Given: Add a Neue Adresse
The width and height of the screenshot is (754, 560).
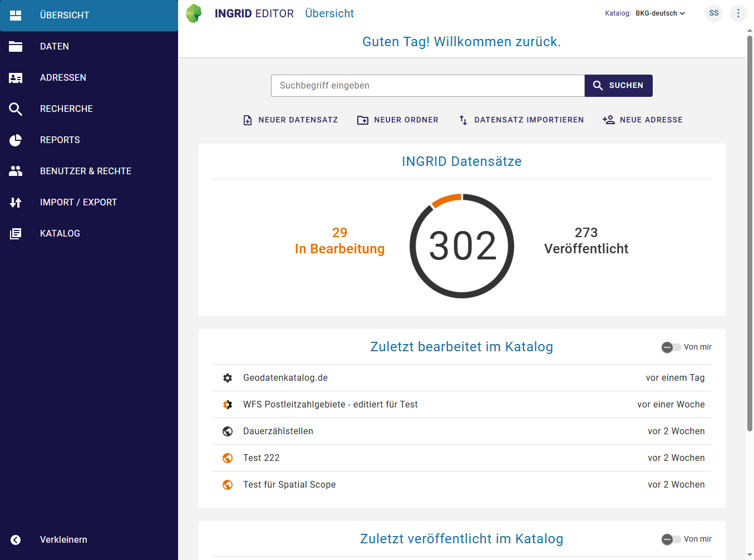Looking at the screenshot, I should (x=643, y=120).
